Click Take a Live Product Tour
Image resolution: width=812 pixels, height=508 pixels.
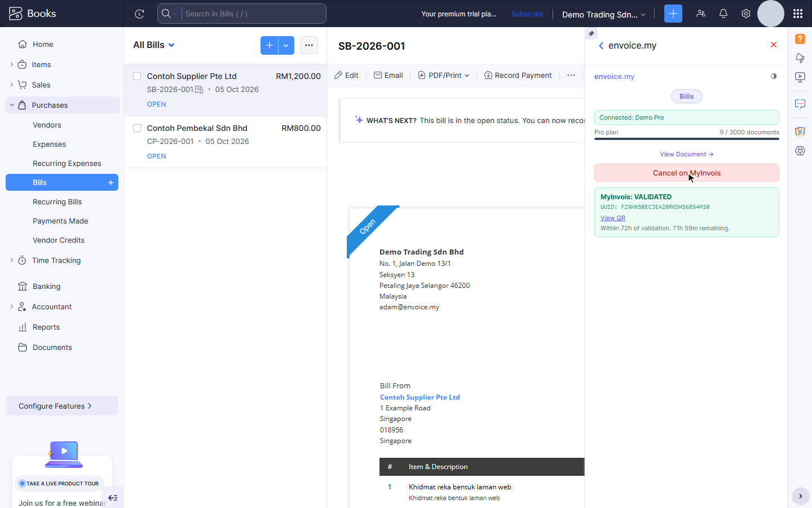59,483
